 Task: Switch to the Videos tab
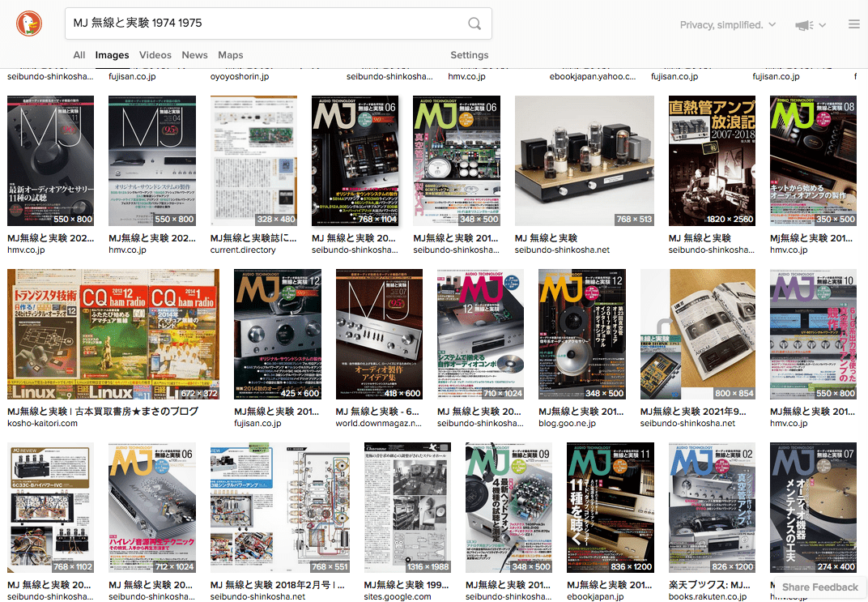pos(155,55)
